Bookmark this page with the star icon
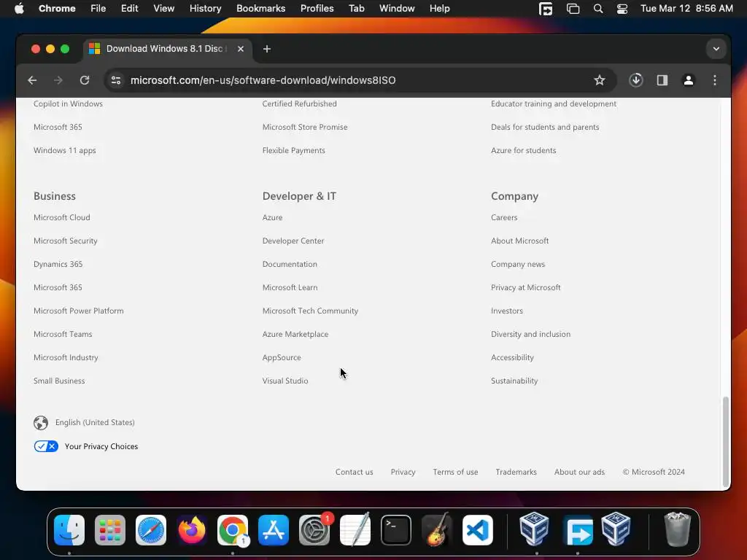This screenshot has height=560, width=747. pos(600,80)
